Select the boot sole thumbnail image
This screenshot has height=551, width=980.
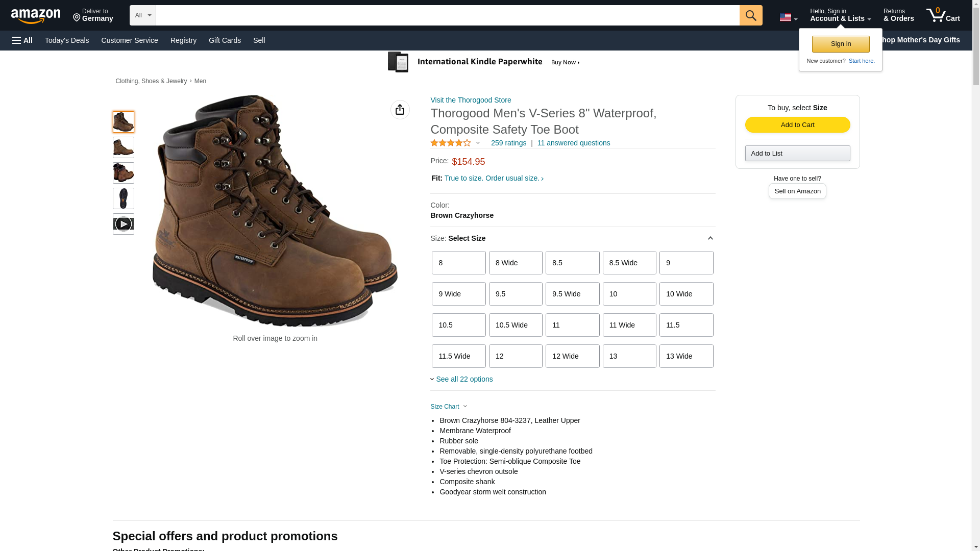pyautogui.click(x=123, y=198)
